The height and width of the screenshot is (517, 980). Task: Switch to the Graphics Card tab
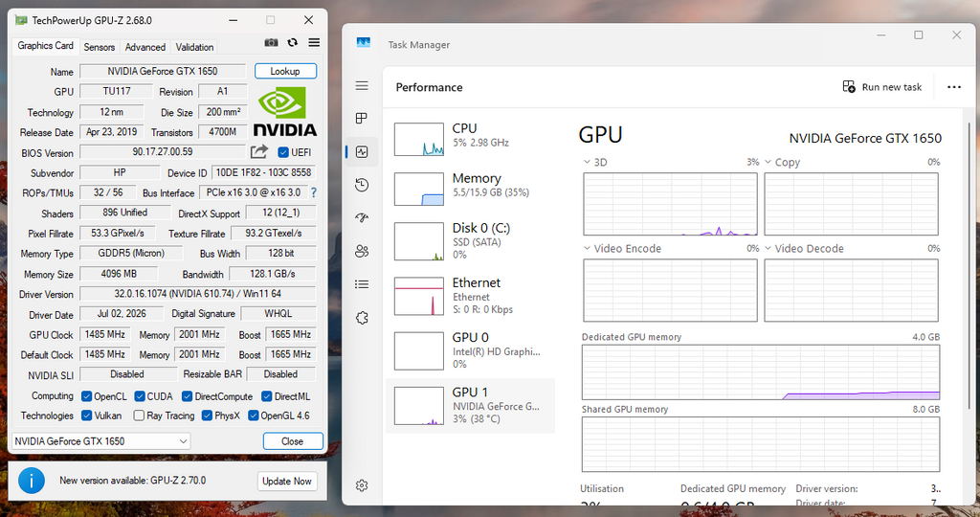pyautogui.click(x=45, y=46)
